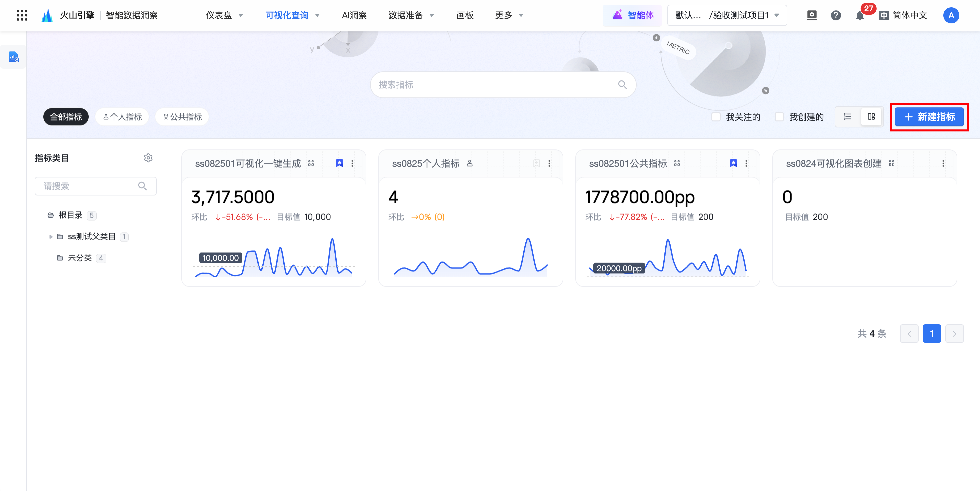Click the 新建指标 button
This screenshot has width=980, height=491.
point(929,117)
